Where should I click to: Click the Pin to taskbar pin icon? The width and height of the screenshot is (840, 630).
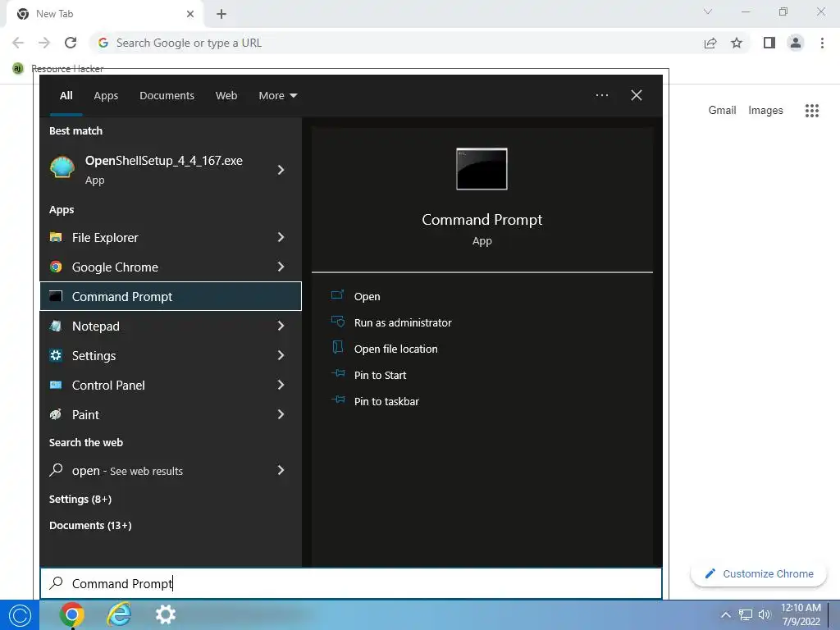337,399
